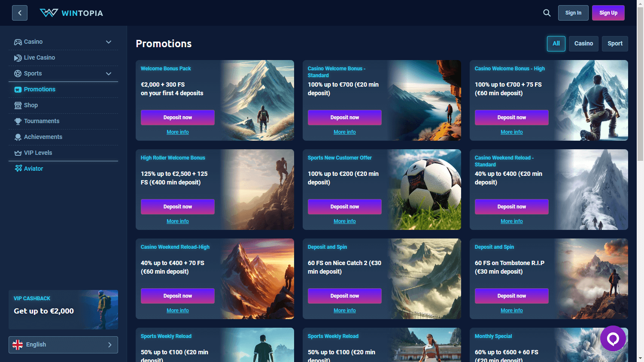Click Deposit now on Sports New Customer Offer

[345, 207]
